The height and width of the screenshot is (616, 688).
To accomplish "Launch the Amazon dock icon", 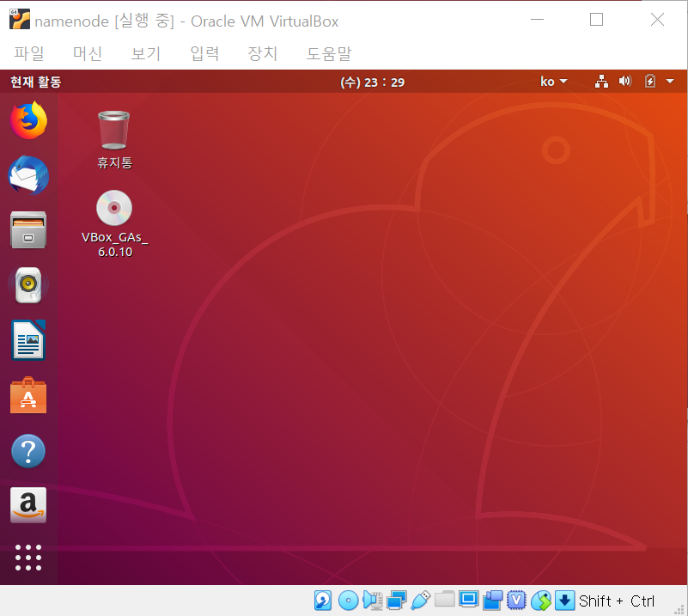I will pyautogui.click(x=28, y=505).
